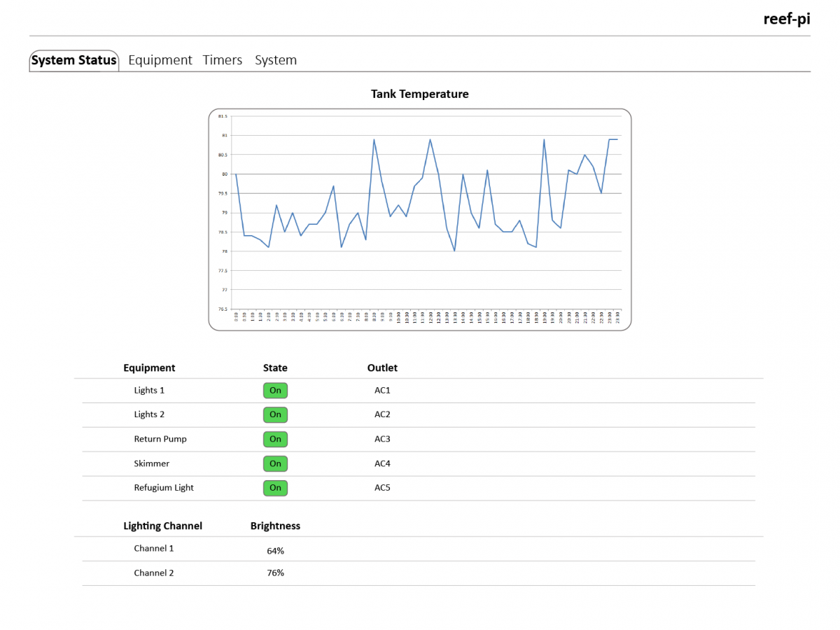Click the Lights 1 equipment name
The width and height of the screenshot is (840, 630).
click(149, 391)
